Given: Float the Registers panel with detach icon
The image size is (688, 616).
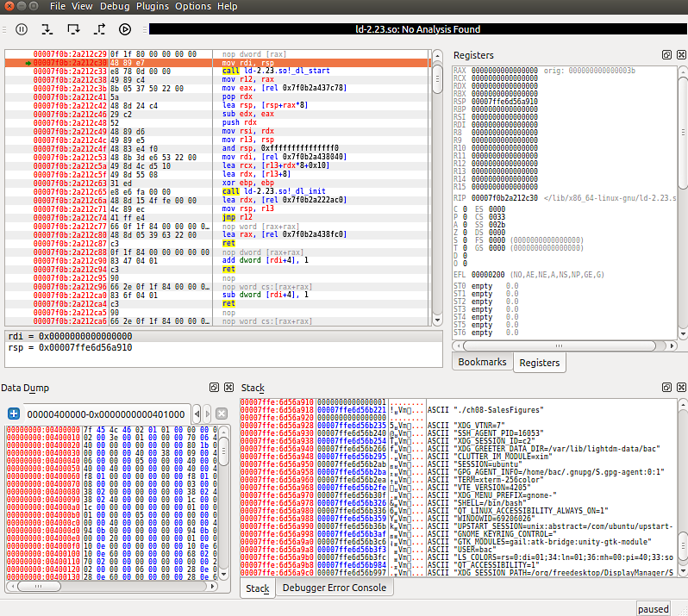Looking at the screenshot, I should coord(666,55).
